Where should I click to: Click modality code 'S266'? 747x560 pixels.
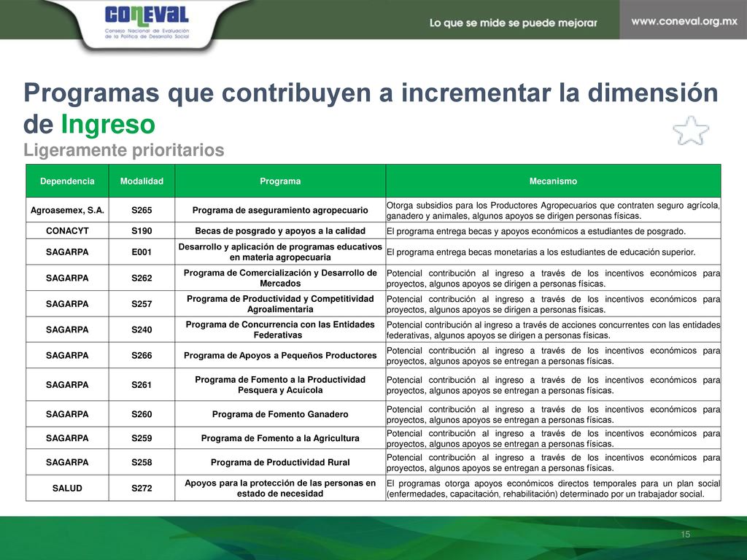(142, 355)
